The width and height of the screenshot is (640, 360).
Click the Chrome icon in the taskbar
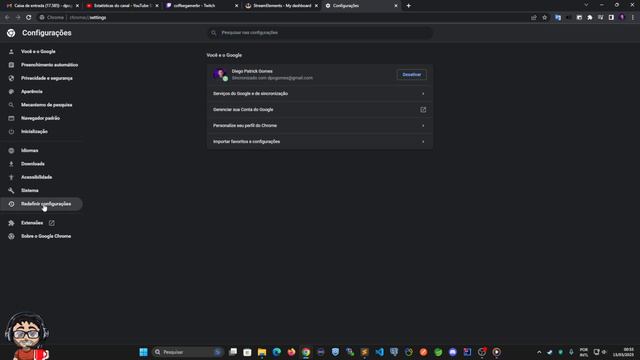point(306,352)
